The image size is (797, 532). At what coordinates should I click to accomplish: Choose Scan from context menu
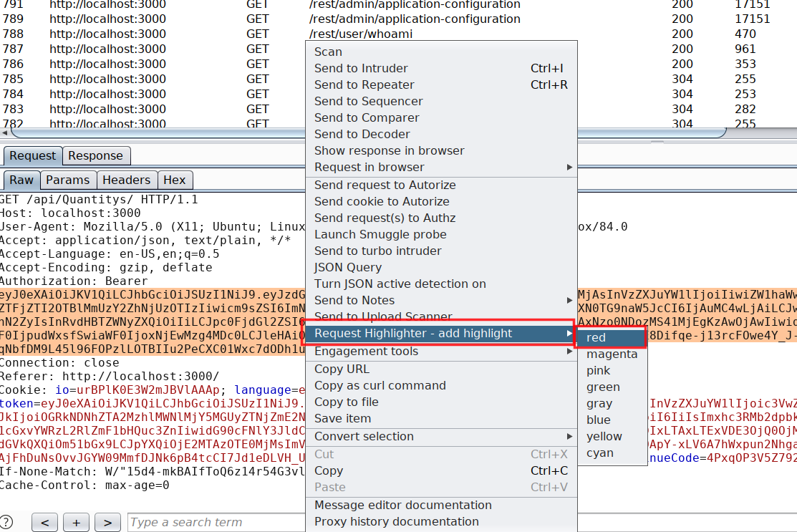(x=441, y=52)
